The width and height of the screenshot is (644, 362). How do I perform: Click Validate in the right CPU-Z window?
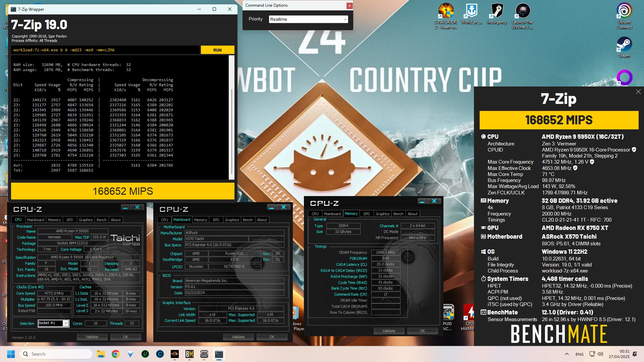[389, 331]
